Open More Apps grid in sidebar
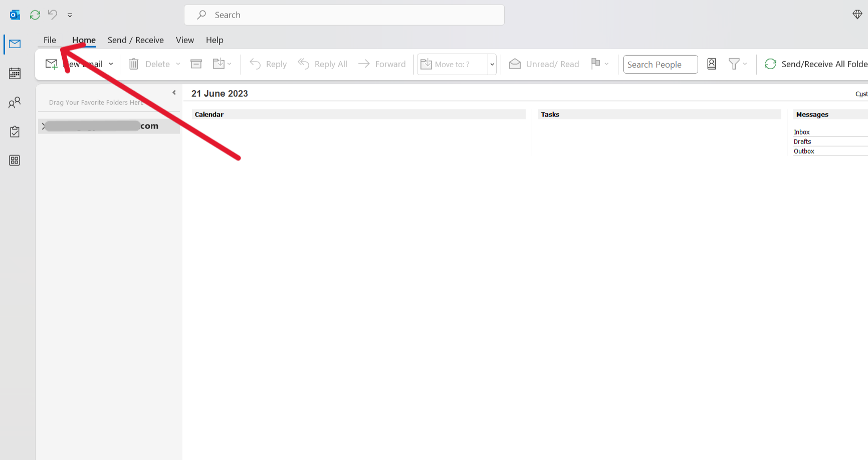Viewport: 868px width, 460px height. click(15, 161)
